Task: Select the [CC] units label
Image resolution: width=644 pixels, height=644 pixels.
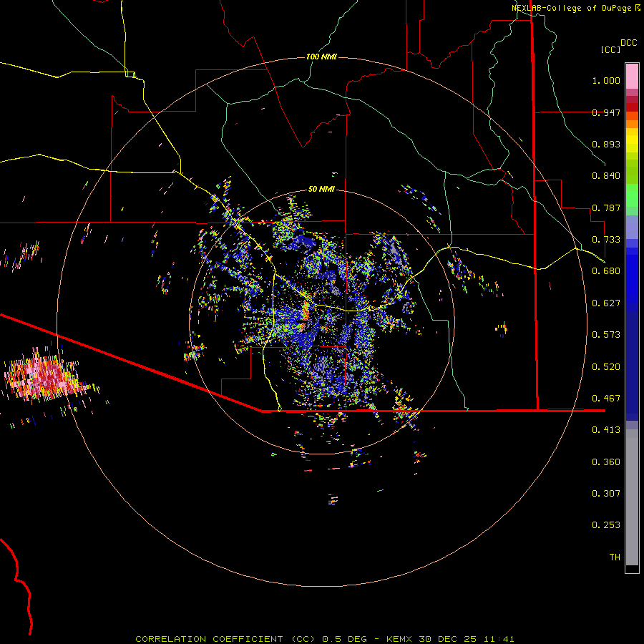Action: [610, 49]
